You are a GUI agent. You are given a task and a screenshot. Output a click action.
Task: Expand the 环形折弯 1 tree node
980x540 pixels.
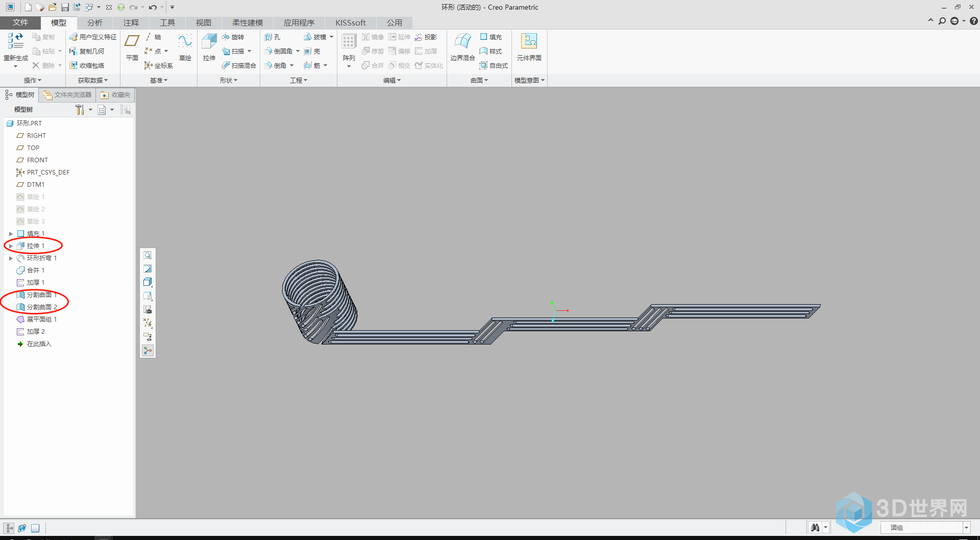coord(11,258)
